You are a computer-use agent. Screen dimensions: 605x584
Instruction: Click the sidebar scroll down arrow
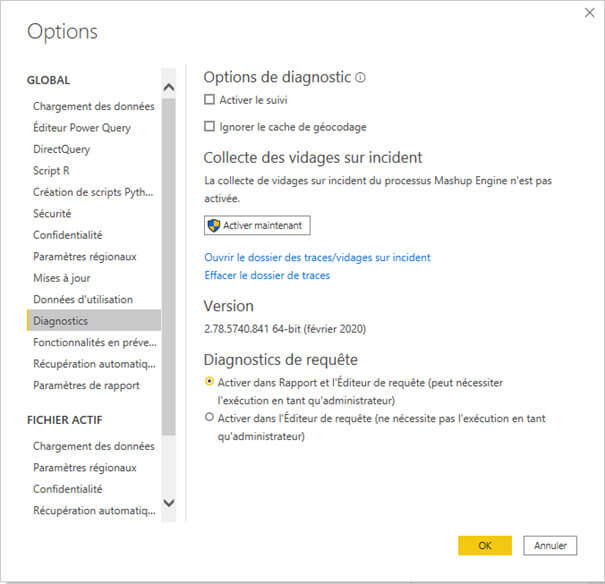169,503
